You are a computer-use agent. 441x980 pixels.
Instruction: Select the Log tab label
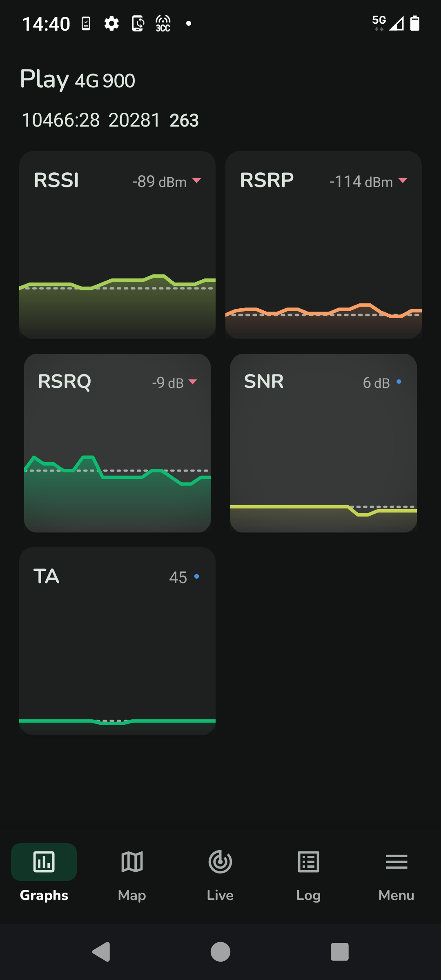pyautogui.click(x=308, y=895)
